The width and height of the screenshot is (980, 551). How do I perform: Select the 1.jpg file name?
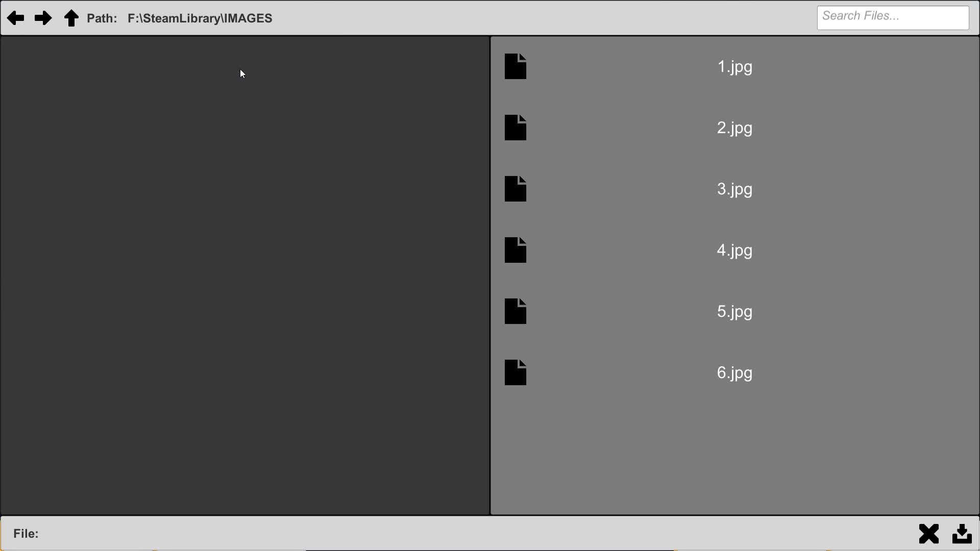click(x=735, y=67)
